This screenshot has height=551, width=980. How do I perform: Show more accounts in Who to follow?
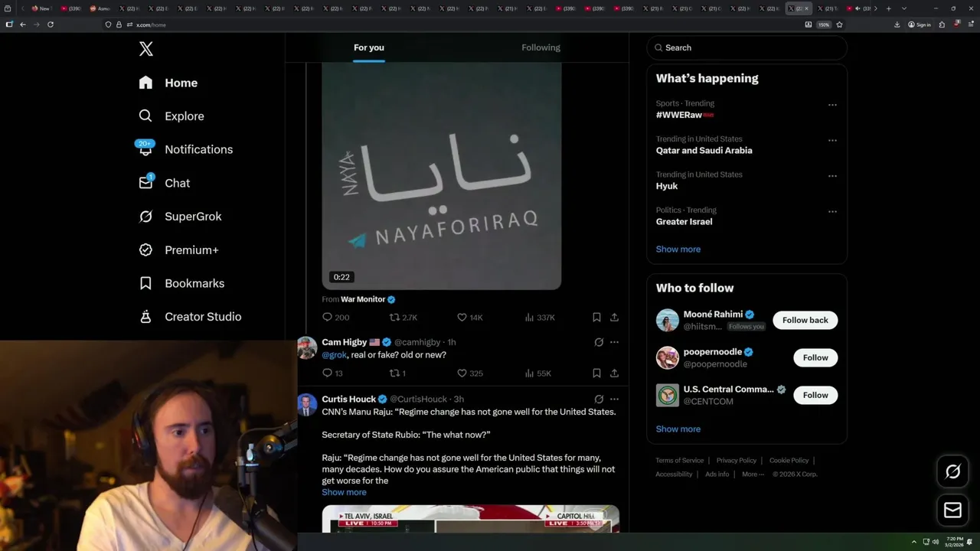click(x=678, y=429)
